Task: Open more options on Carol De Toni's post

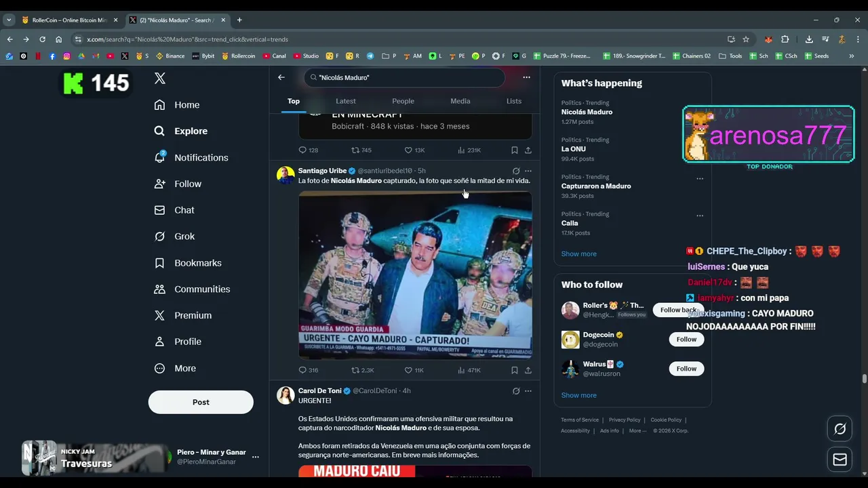Action: coord(528,391)
